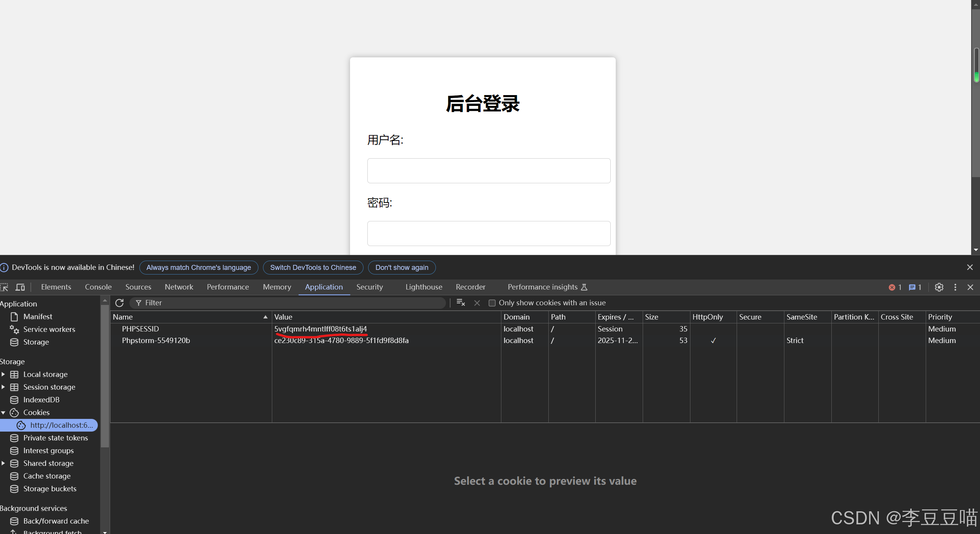Open DevTools settings gear
Screen dimensions: 980x534
(939, 287)
